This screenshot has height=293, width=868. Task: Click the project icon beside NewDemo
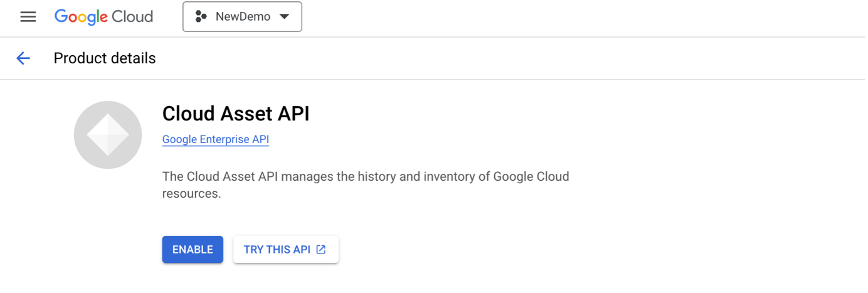201,17
